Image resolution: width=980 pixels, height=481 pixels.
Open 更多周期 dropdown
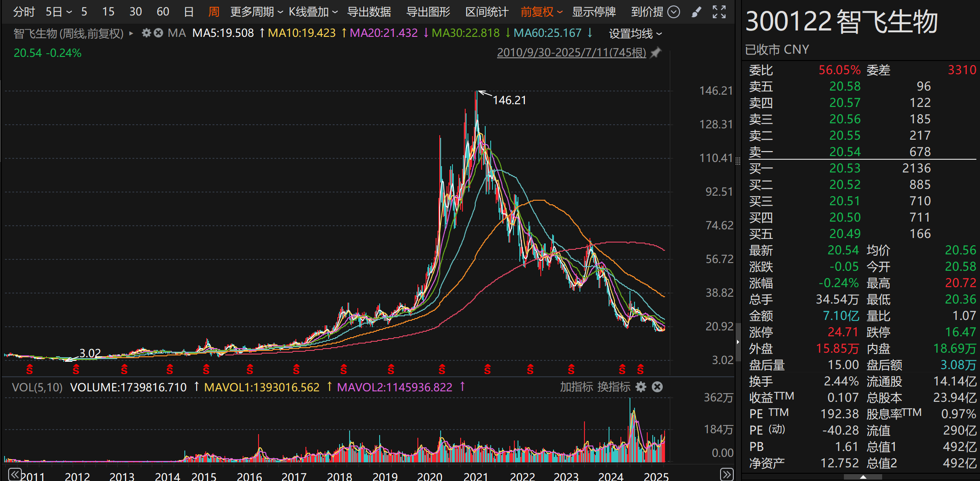pos(257,12)
